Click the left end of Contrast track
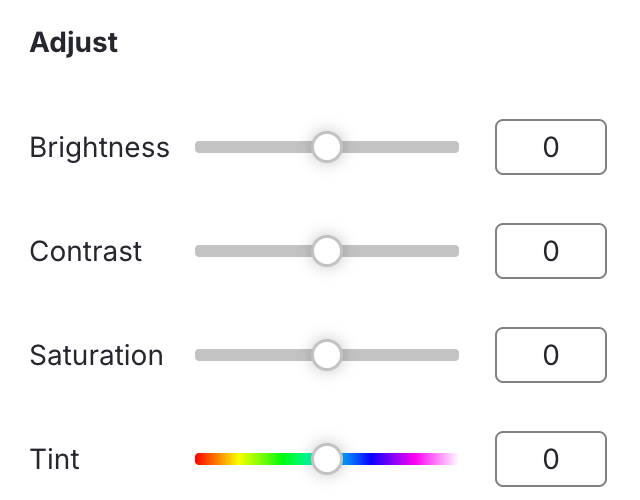The height and width of the screenshot is (500, 640). click(x=201, y=251)
